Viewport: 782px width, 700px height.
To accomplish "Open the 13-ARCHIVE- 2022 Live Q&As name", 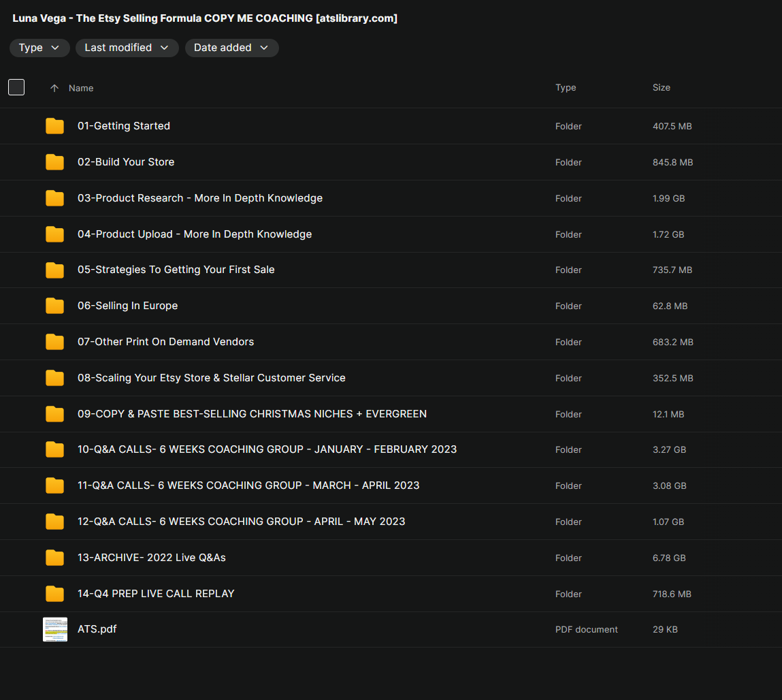I will [152, 558].
